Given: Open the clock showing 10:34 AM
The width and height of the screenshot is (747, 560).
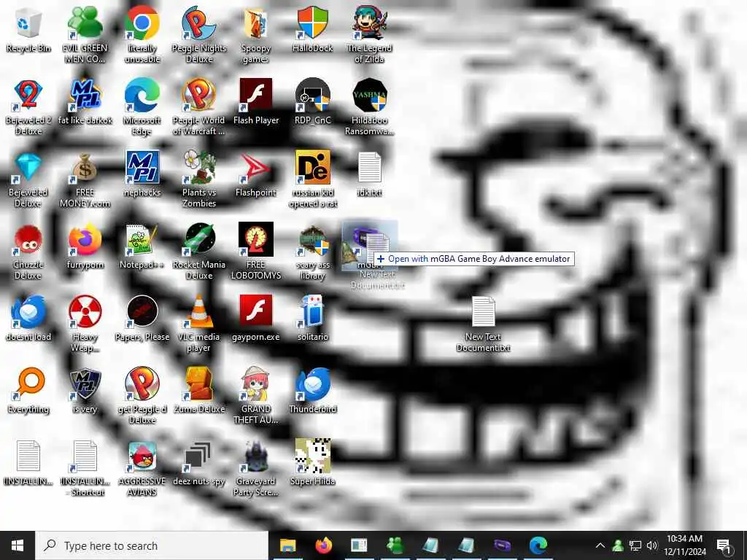Looking at the screenshot, I should (x=684, y=545).
